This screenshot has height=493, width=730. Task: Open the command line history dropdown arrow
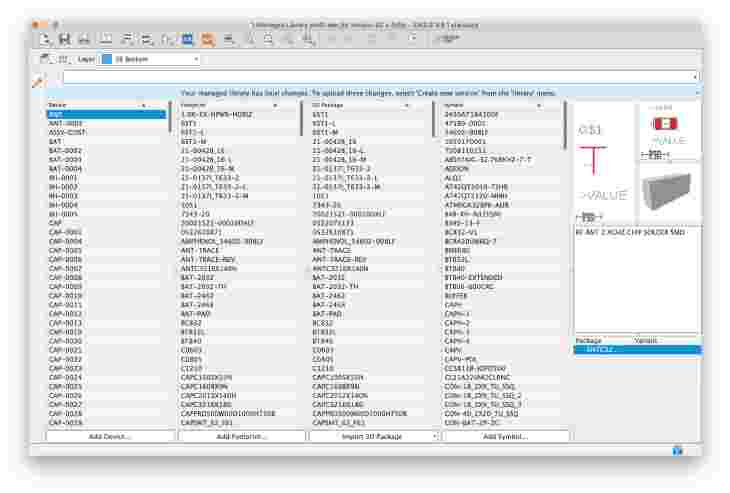coord(695,76)
